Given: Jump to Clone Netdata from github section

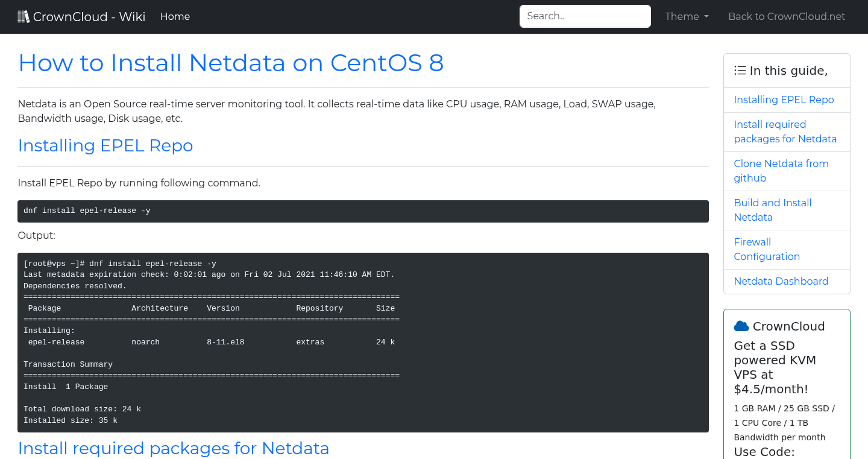Looking at the screenshot, I should (x=781, y=171).
